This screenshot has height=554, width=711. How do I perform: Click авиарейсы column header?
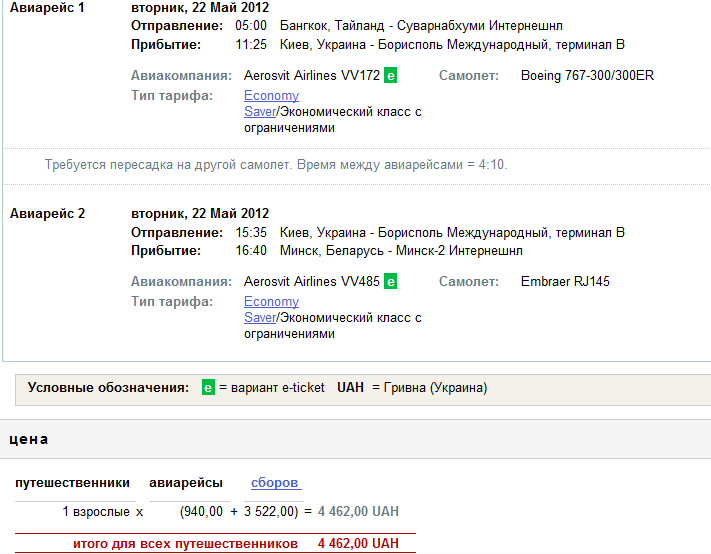[186, 483]
